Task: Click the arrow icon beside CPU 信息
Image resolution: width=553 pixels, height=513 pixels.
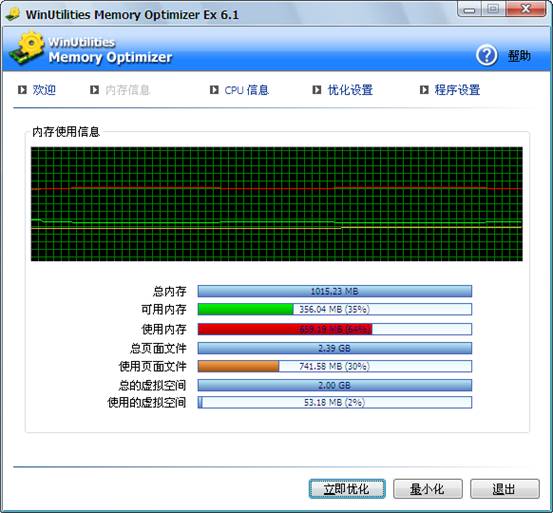Action: (214, 90)
